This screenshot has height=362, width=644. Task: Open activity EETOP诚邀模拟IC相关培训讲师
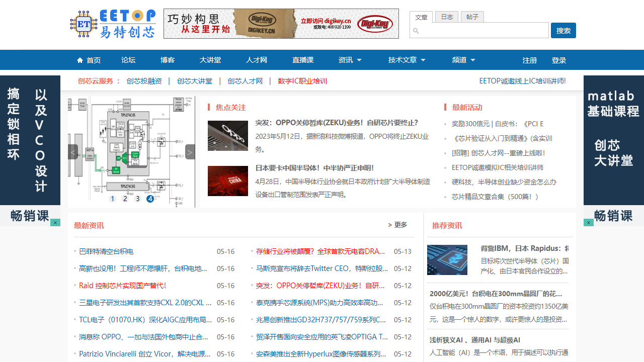coord(498,167)
